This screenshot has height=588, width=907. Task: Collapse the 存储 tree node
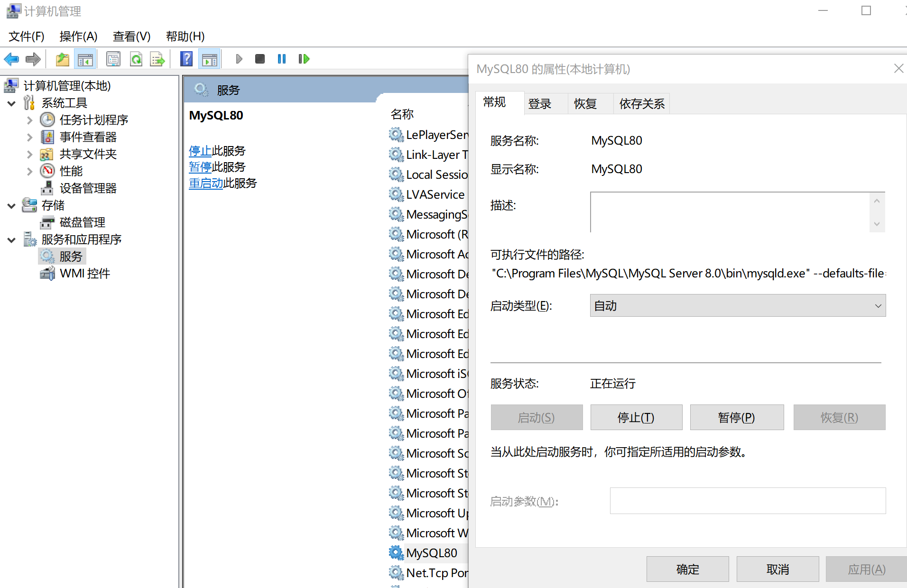[x=11, y=206]
